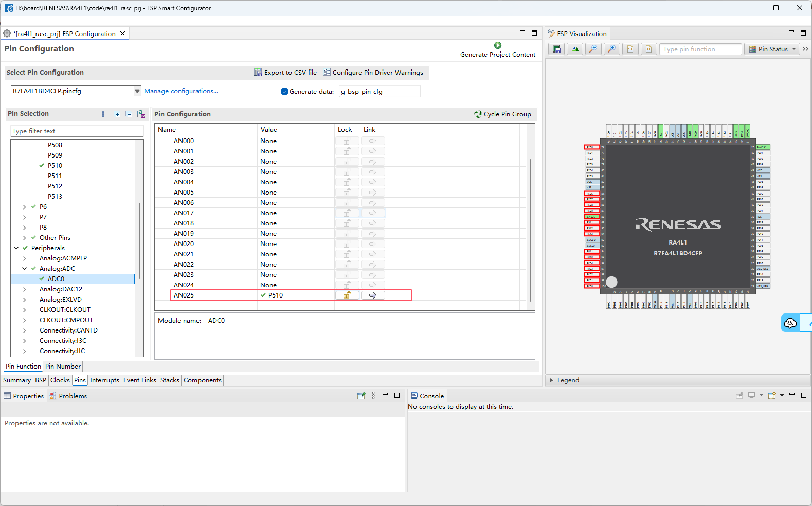Collapse the Analog:ADC tree node
812x506 pixels.
click(25, 269)
